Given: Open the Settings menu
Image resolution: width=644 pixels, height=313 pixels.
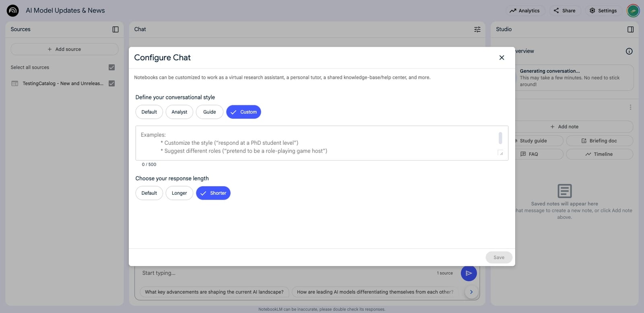Looking at the screenshot, I should [x=603, y=10].
